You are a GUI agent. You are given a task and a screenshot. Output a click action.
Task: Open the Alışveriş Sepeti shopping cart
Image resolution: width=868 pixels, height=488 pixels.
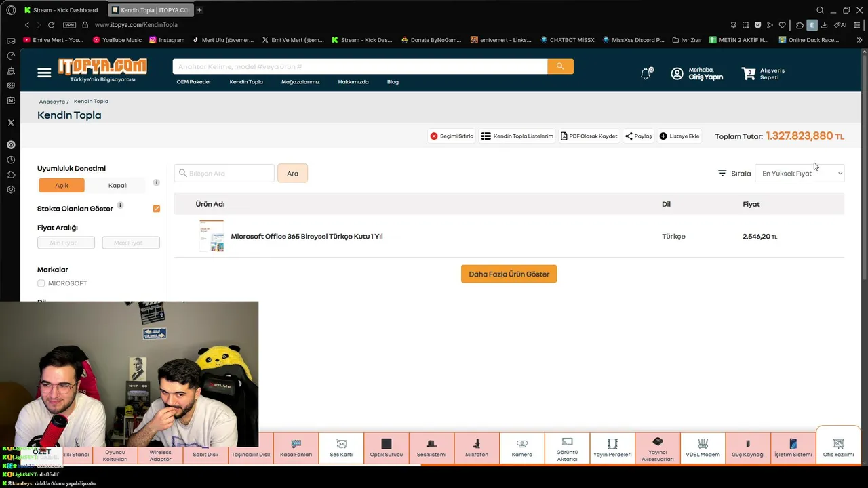[x=763, y=73]
